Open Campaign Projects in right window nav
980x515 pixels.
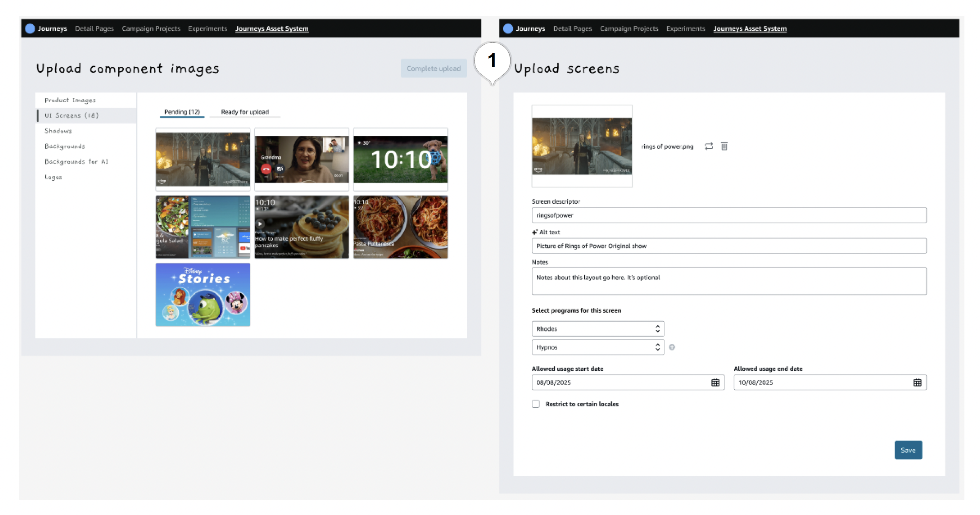pos(629,29)
